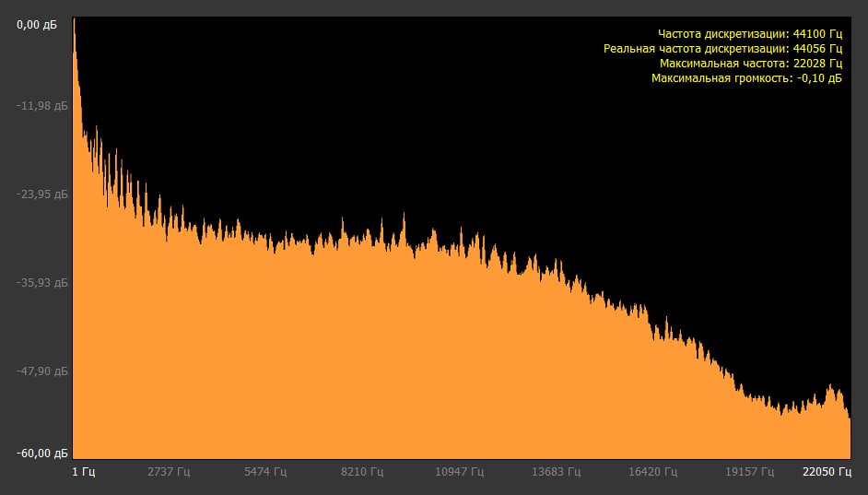Click the -23,95 дБ axis label
Image resolution: width=868 pixels, height=495 pixels.
coord(42,194)
